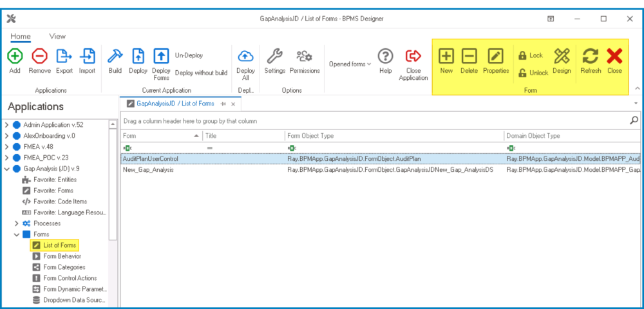Image resolution: width=644 pixels, height=309 pixels.
Task: Select Dropdown Data Sources tree item
Action: (74, 300)
